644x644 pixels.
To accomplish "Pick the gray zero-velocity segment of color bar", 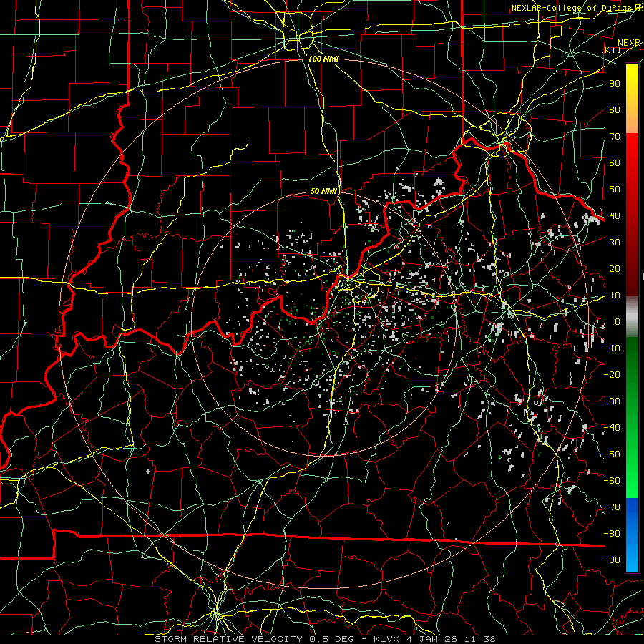I will pos(632,317).
